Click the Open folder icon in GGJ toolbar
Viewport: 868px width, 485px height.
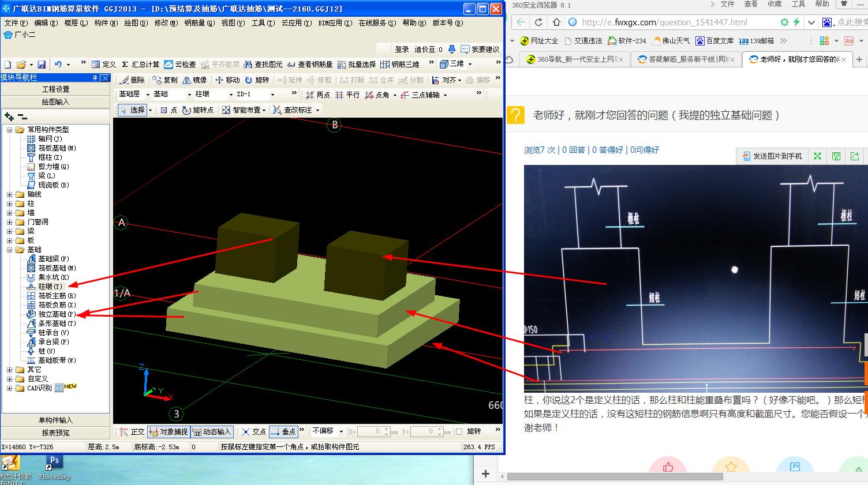tap(21, 65)
